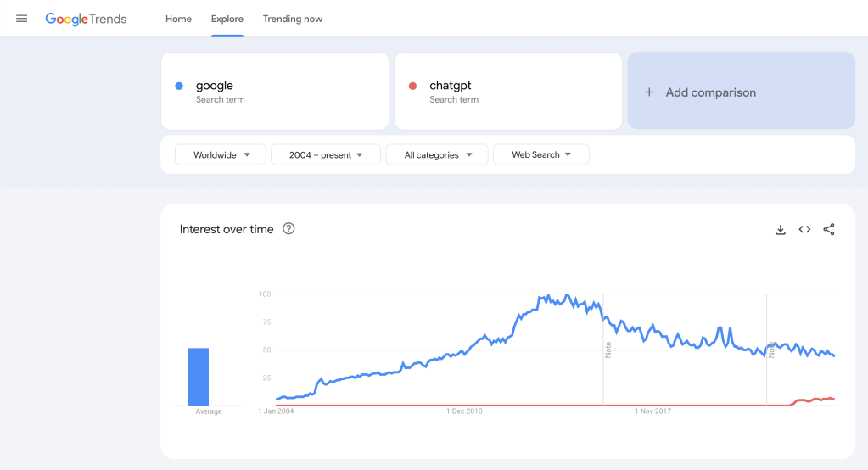Go to the Home tab

click(178, 19)
